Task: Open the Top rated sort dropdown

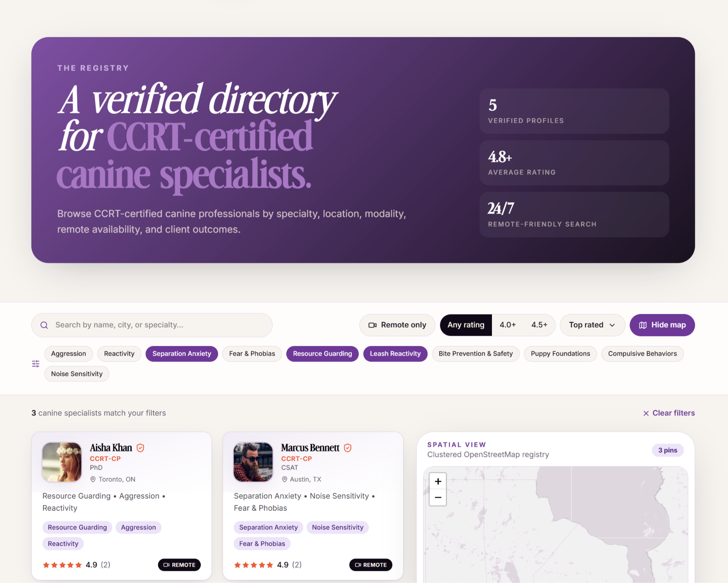Action: click(592, 325)
